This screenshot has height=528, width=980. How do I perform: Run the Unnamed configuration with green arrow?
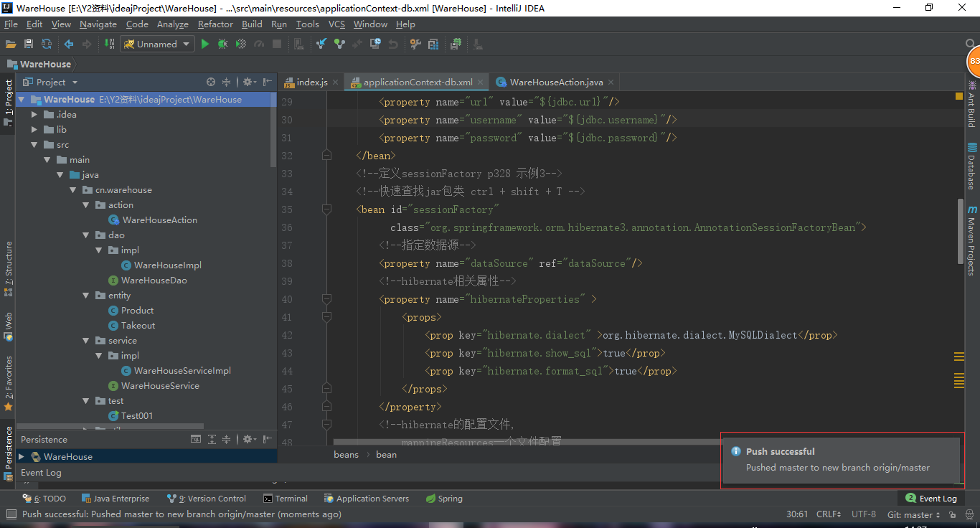click(x=205, y=44)
